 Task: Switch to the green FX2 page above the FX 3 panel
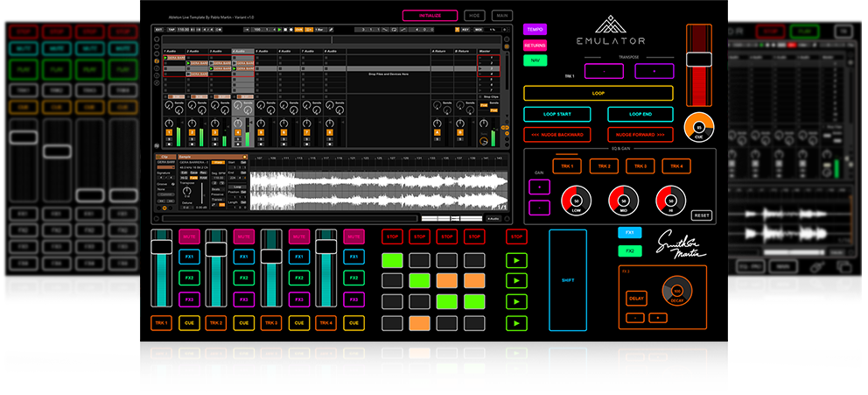[630, 251]
